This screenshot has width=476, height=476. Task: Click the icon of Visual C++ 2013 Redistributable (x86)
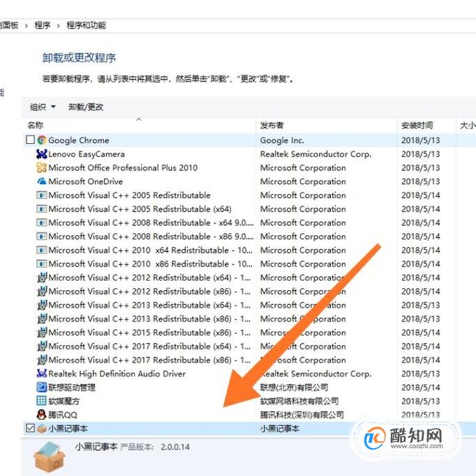42,319
